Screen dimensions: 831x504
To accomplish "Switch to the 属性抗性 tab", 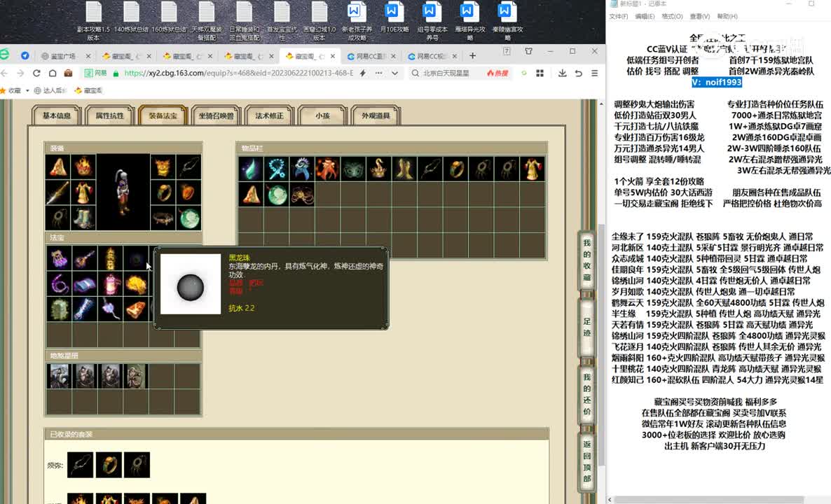I will [110, 115].
